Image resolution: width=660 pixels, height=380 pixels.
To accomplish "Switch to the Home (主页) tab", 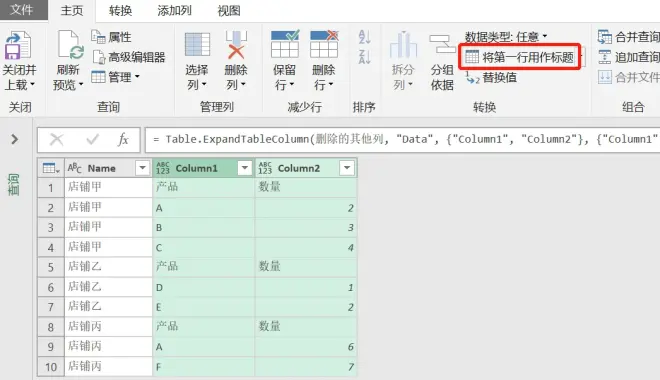I will coord(72,11).
